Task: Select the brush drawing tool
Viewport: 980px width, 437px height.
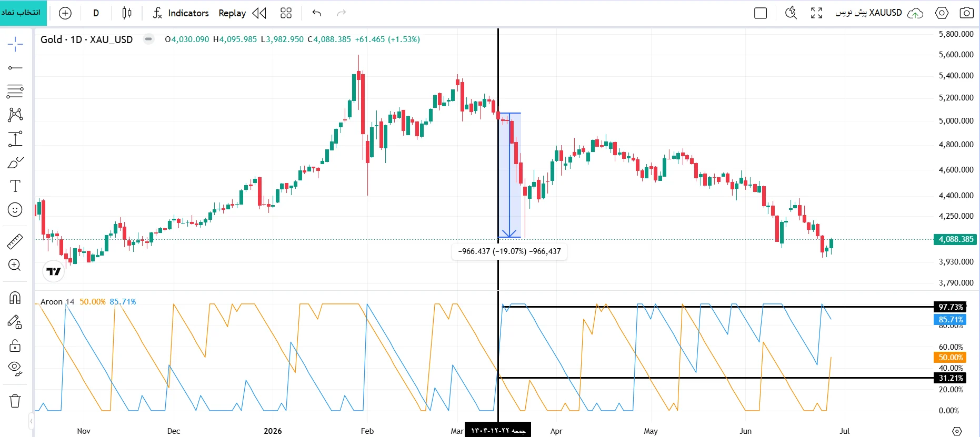Action: [x=15, y=162]
